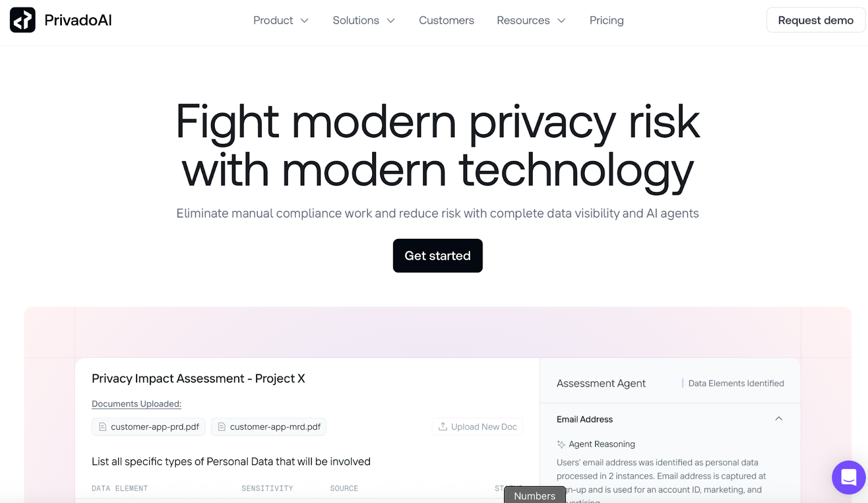The width and height of the screenshot is (868, 503).
Task: Expand the Solutions dropdown
Action: 363,20
